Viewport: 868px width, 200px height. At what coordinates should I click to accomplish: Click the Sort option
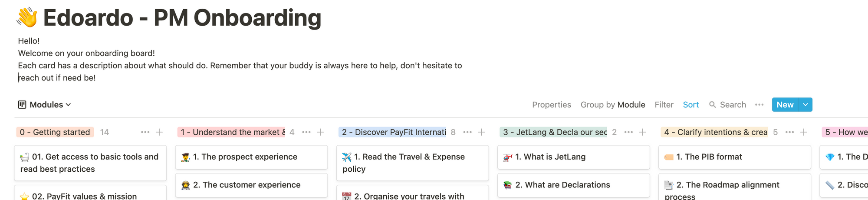point(691,105)
